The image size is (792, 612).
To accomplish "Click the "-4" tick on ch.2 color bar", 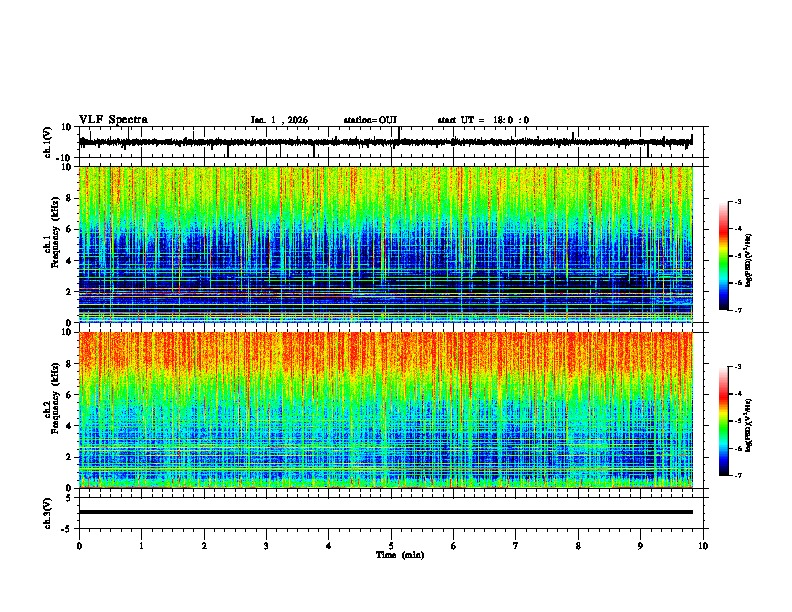I will [737, 394].
